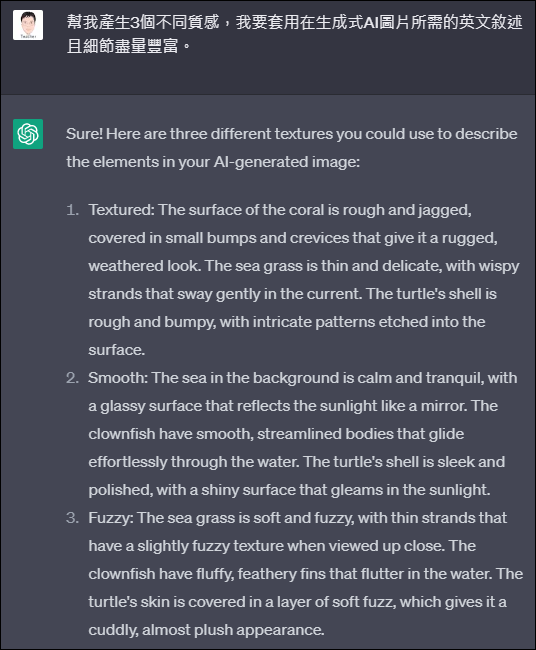Image resolution: width=536 pixels, height=650 pixels.
Task: Click the line starting 'a glassy surface'
Action: coord(293,406)
